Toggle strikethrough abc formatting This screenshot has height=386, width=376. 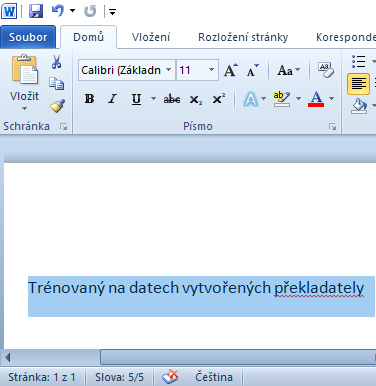(x=172, y=99)
